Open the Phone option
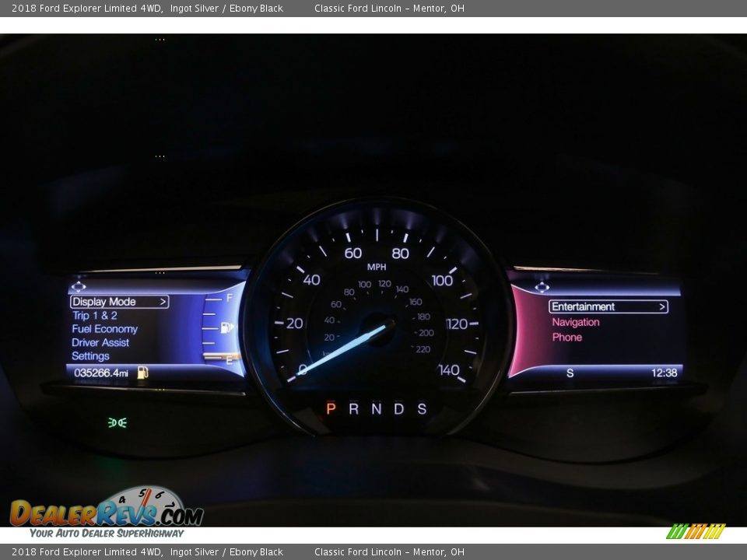Screen dimensions: 747x560 click(x=566, y=337)
